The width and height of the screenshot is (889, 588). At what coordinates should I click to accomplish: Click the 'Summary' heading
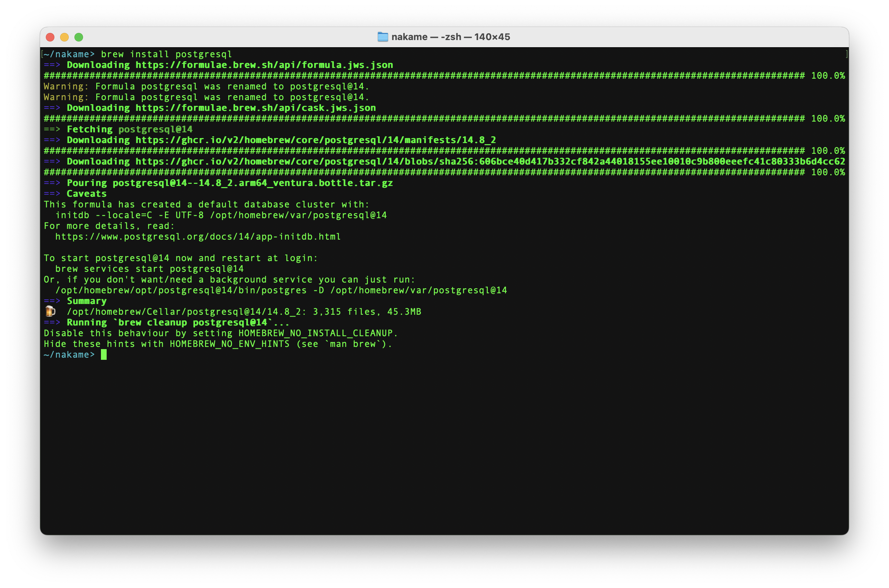tap(87, 301)
